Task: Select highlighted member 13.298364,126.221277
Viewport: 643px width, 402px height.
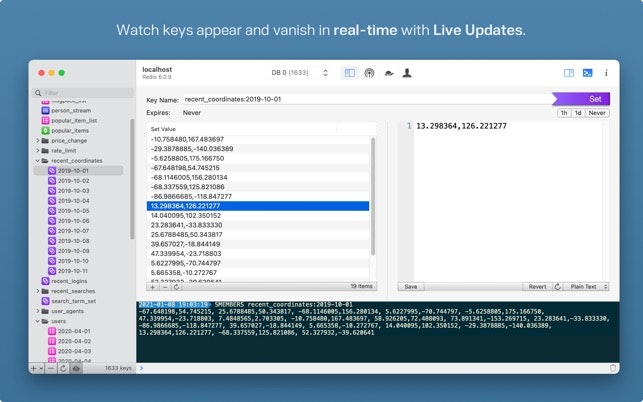Action: 258,206
